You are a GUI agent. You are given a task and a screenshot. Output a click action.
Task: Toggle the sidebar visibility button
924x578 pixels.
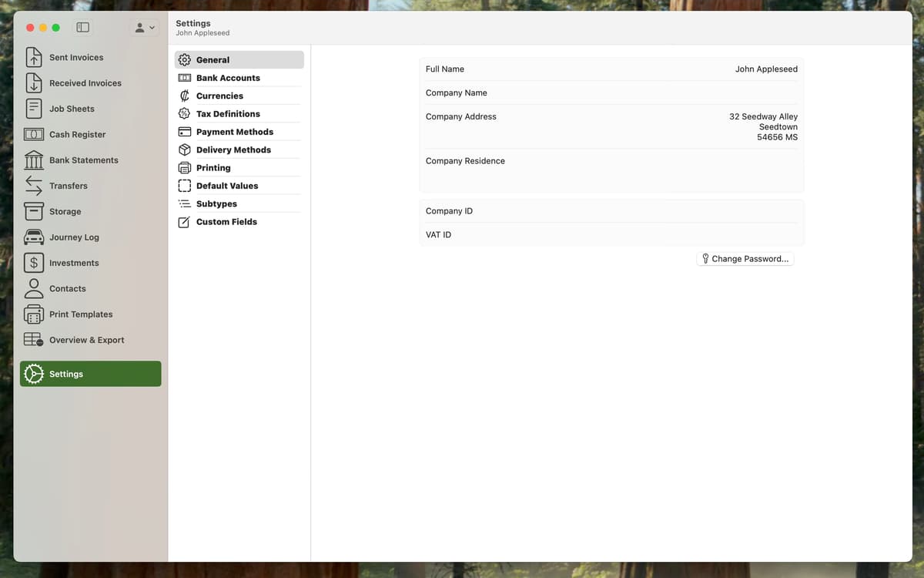pos(83,28)
